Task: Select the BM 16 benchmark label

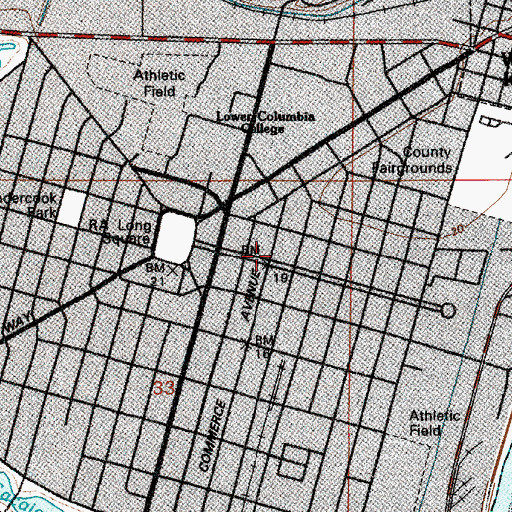Action: 265,347
